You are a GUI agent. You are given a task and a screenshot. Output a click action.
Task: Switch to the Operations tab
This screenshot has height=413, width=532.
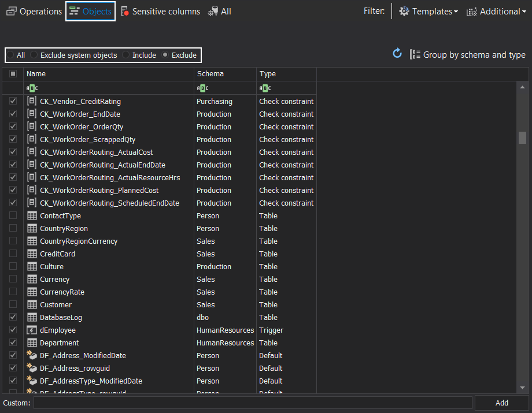pyautogui.click(x=34, y=12)
